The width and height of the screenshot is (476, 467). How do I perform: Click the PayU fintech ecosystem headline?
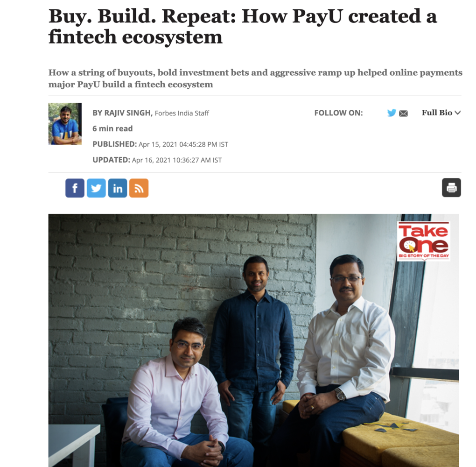[243, 26]
